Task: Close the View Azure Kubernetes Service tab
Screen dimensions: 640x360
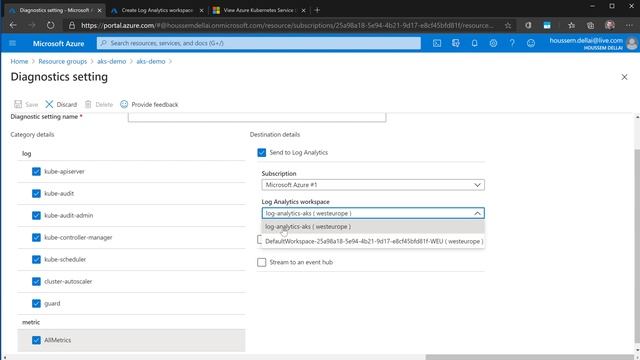Action: pos(303,11)
